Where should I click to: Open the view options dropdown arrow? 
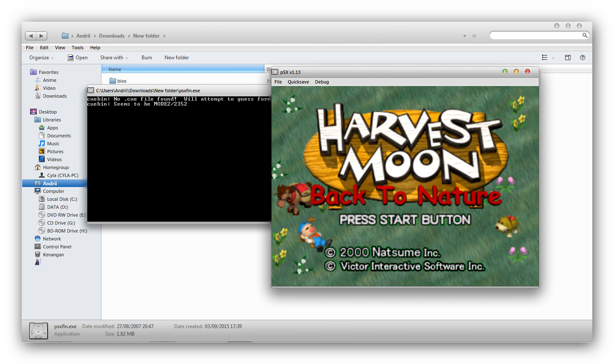553,58
